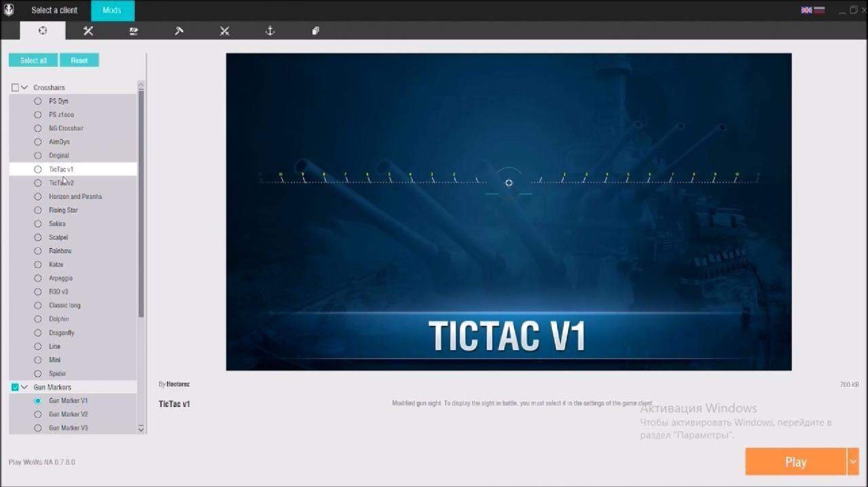Viewport: 868px width, 487px height.
Task: Select the Gun Marker V2 radio option
Action: coord(38,414)
